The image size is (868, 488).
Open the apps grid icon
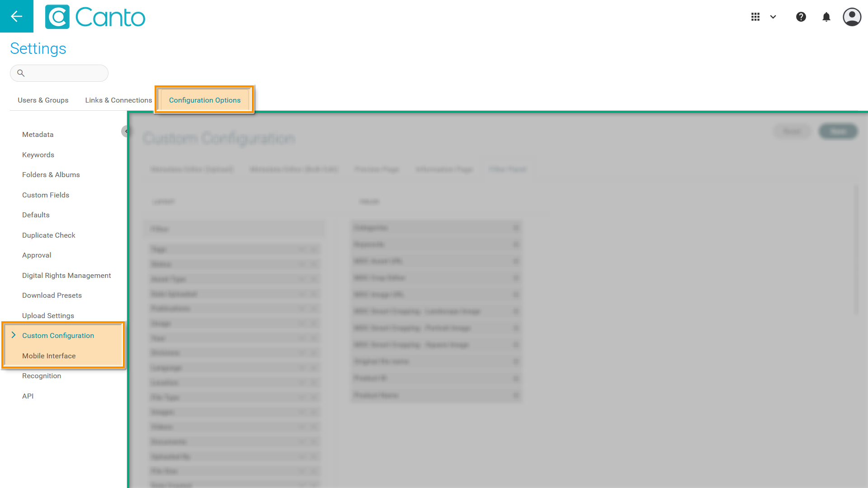[x=755, y=17]
